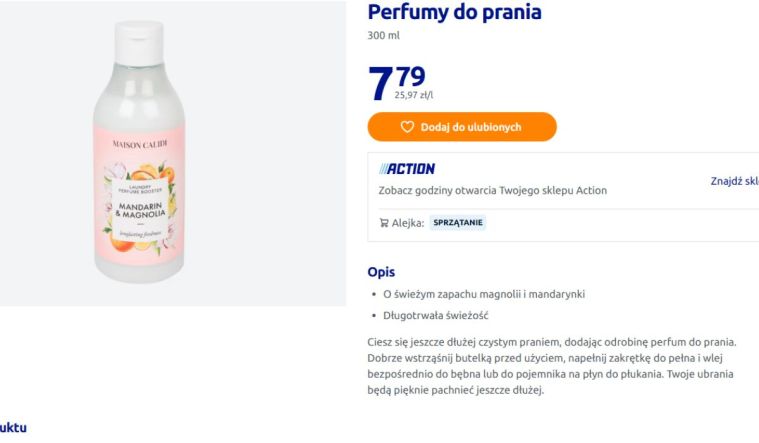
Task: Click the Perfumy do prania product title
Action: click(x=455, y=12)
